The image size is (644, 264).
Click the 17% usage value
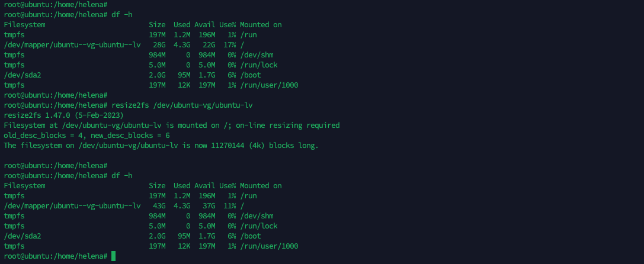[x=228, y=45]
